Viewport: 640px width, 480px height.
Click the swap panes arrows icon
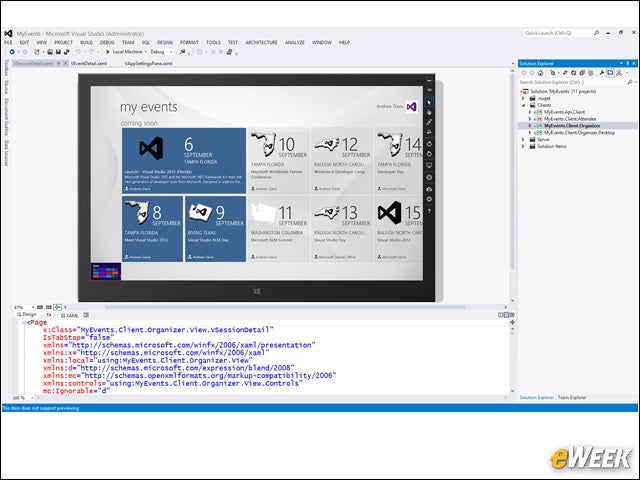coord(49,315)
